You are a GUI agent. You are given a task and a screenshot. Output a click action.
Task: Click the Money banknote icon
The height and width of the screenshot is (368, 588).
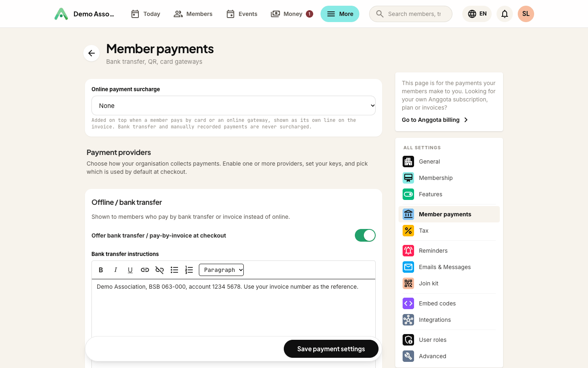click(x=275, y=14)
